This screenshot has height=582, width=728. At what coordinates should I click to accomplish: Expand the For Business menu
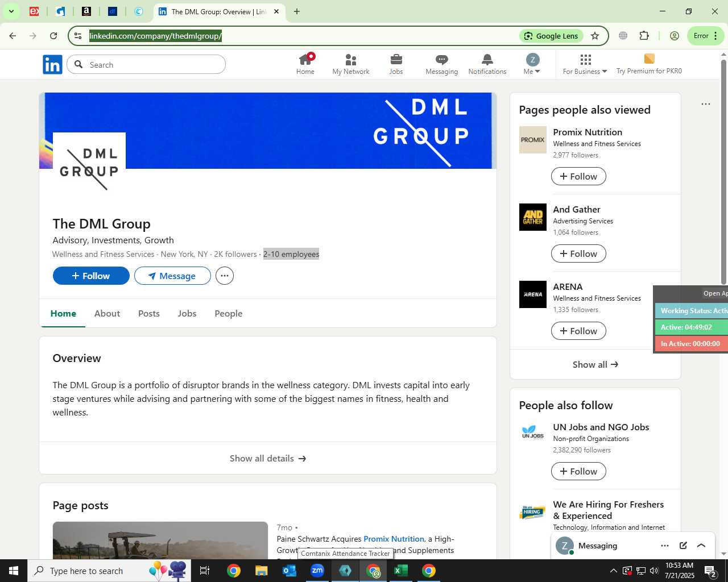pos(585,64)
